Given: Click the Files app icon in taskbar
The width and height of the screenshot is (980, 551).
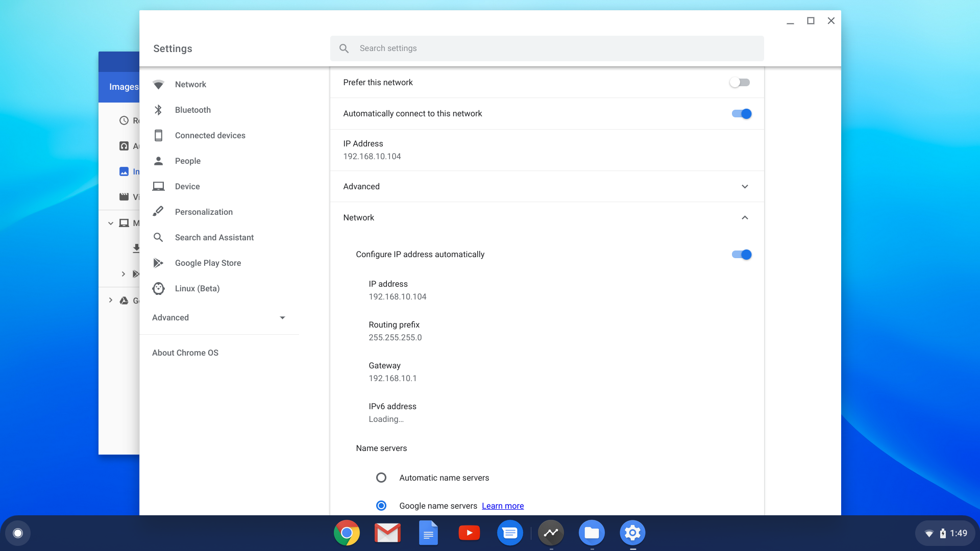Looking at the screenshot, I should pyautogui.click(x=591, y=533).
